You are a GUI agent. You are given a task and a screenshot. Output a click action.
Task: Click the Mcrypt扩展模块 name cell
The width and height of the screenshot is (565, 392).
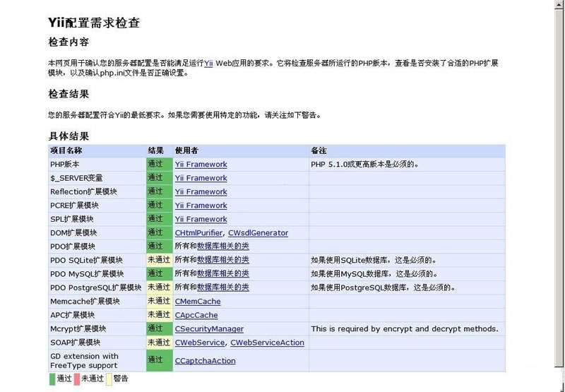(97, 328)
